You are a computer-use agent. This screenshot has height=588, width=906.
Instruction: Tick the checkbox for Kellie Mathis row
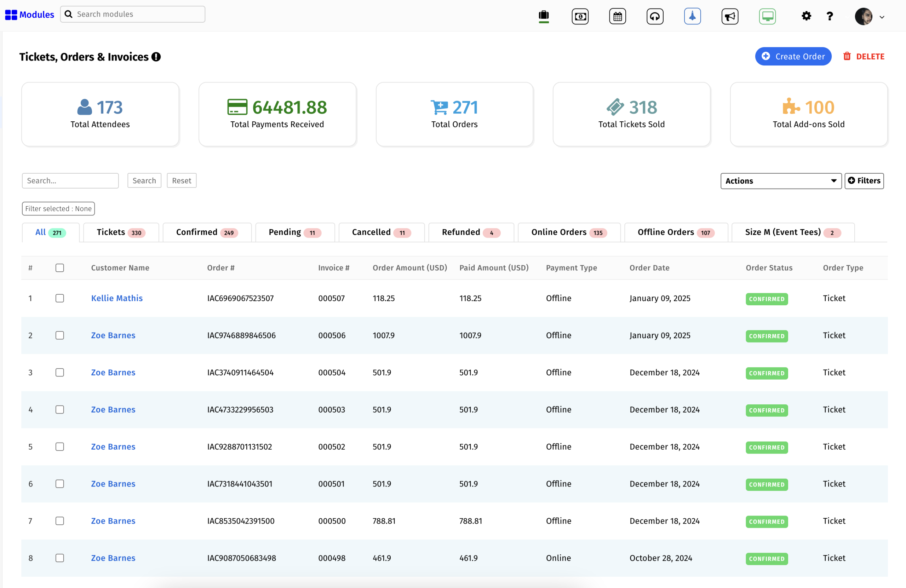click(60, 298)
